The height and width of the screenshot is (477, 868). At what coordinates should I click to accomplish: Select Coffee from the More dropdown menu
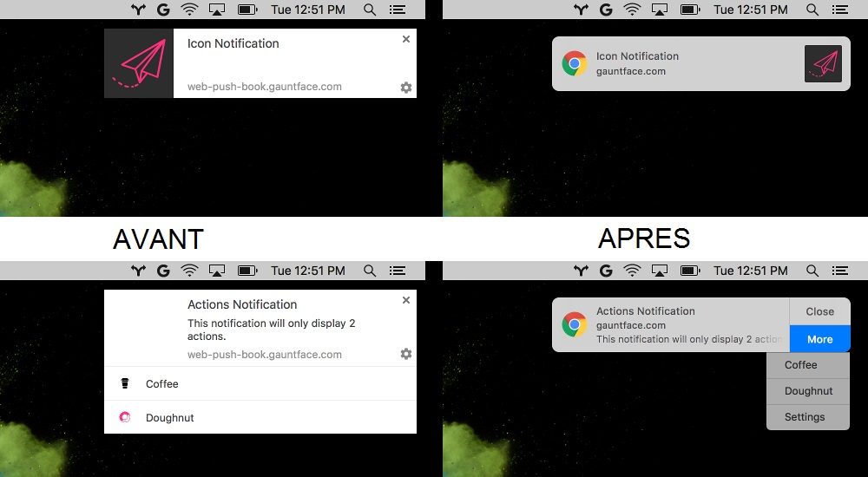[x=807, y=365]
